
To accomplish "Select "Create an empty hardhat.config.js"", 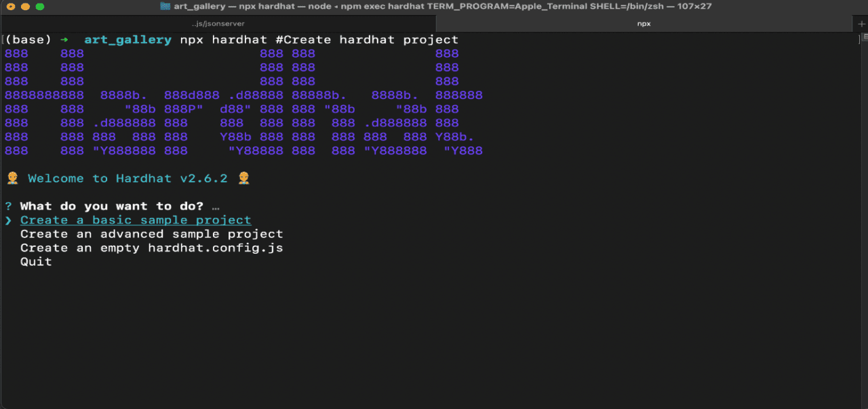I will pyautogui.click(x=151, y=248).
